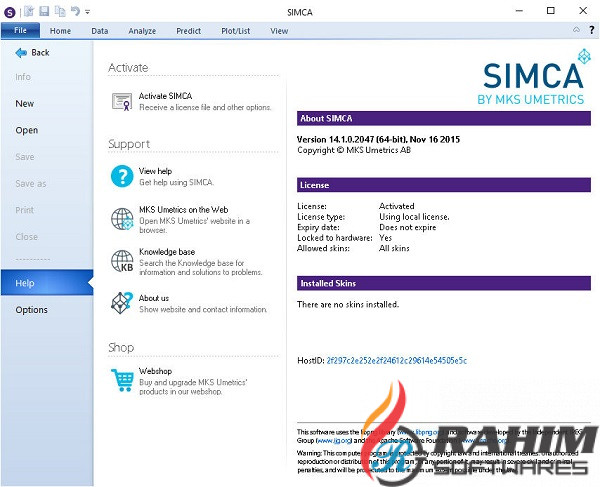Open MKS Umetrics on the Web label
Image resolution: width=600 pixels, height=487 pixels.
coord(183,210)
